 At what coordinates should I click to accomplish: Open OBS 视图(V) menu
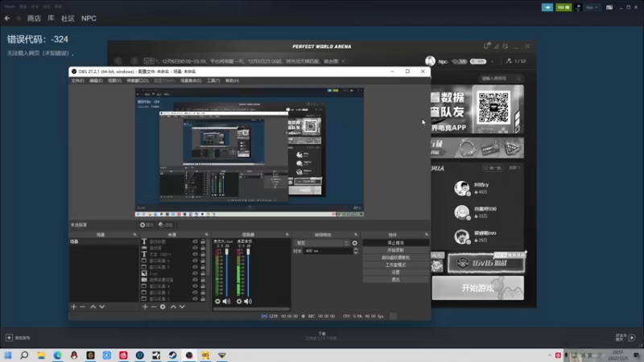pos(114,81)
